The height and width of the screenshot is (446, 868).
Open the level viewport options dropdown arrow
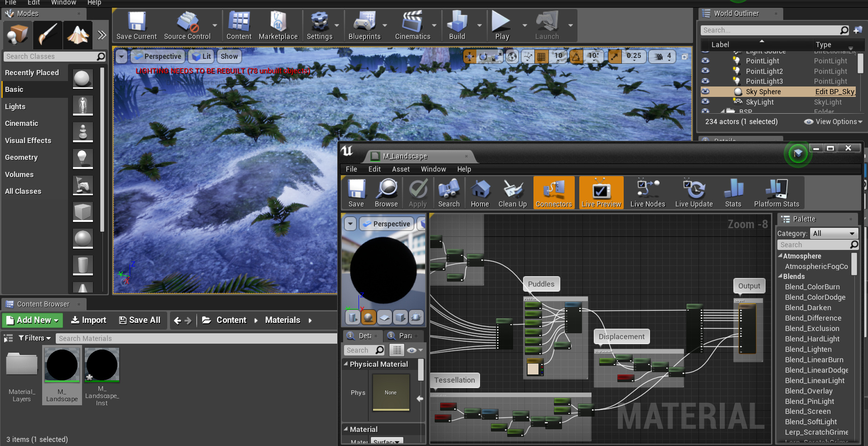(x=121, y=57)
